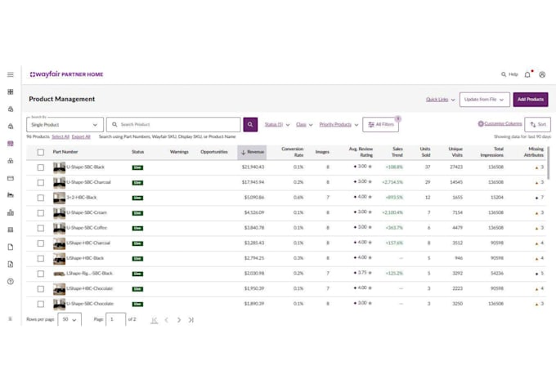Screen dimensions: 556x392
Task: Click warning triangle for U-Shape-SBC-Black missing attributes
Action: click(x=536, y=167)
